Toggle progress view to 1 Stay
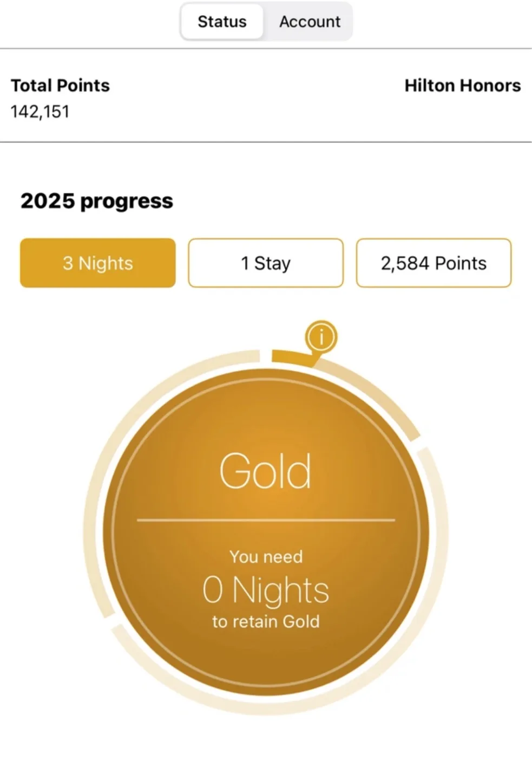The width and height of the screenshot is (532, 780). (x=266, y=263)
